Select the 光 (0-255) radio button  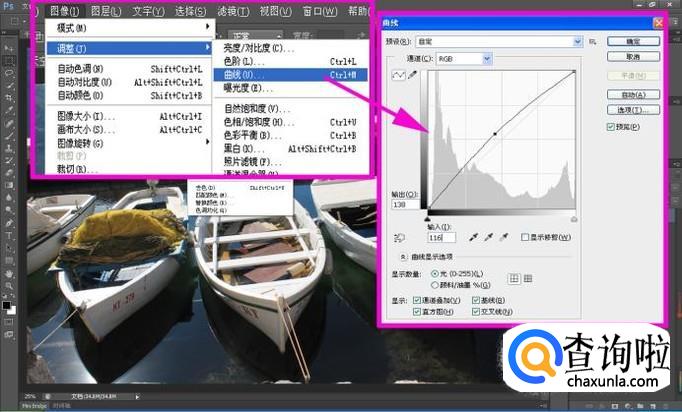tap(435, 274)
